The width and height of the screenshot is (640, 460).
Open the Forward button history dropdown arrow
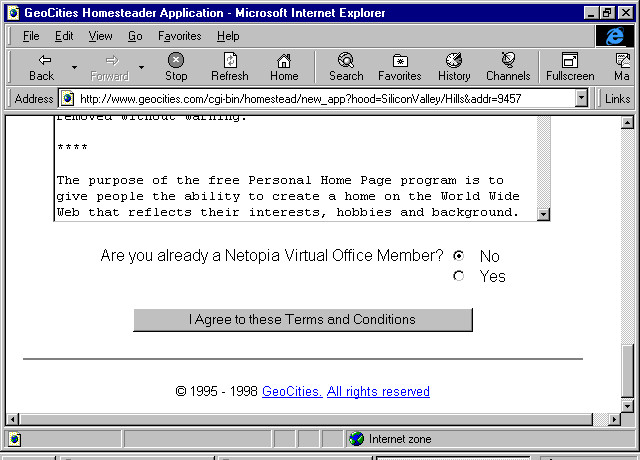[141, 67]
